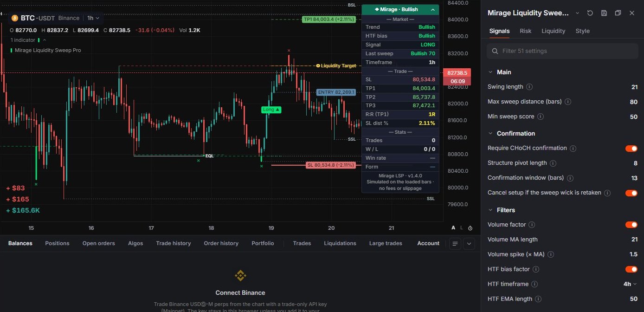Open the Large trades tab

pos(386,243)
